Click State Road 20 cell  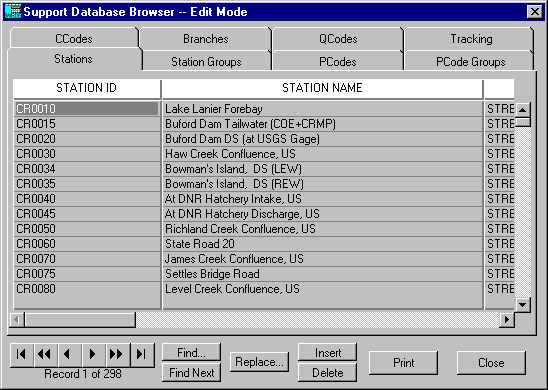(x=323, y=244)
